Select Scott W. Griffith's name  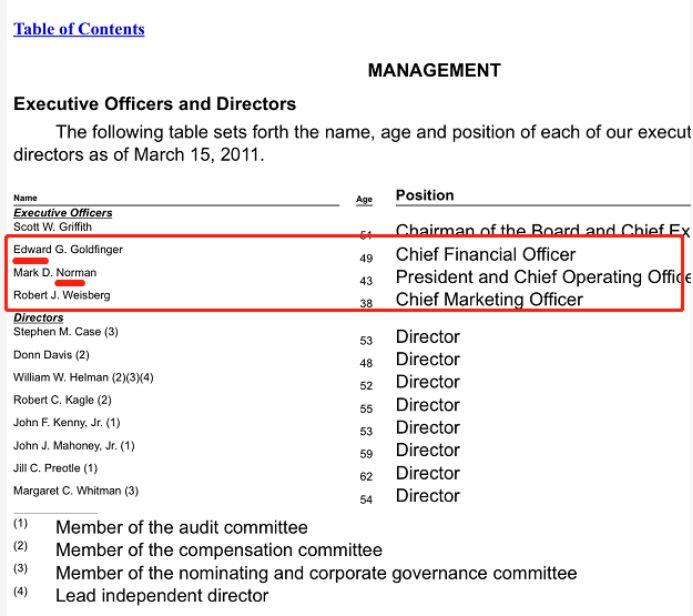pos(52,227)
